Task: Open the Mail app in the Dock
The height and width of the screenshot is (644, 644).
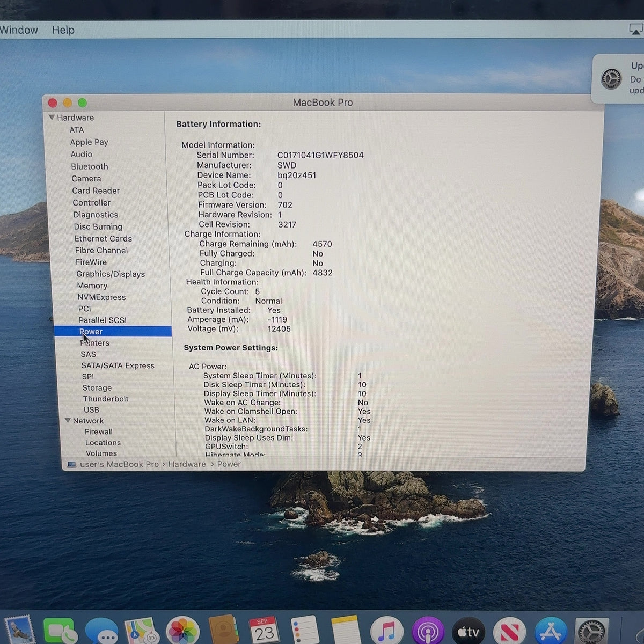Action: pos(19,631)
